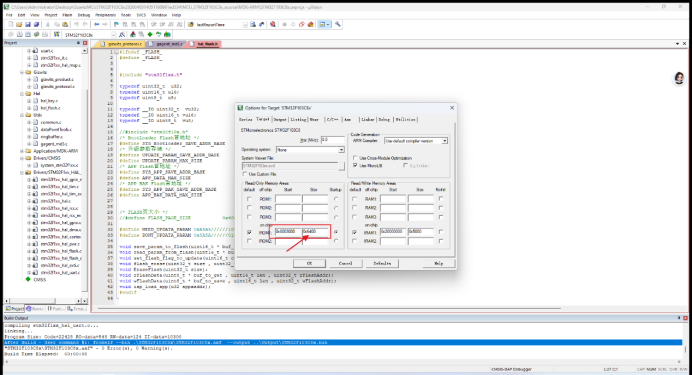
Task: Click the IROM1 Size field
Action: point(316,232)
